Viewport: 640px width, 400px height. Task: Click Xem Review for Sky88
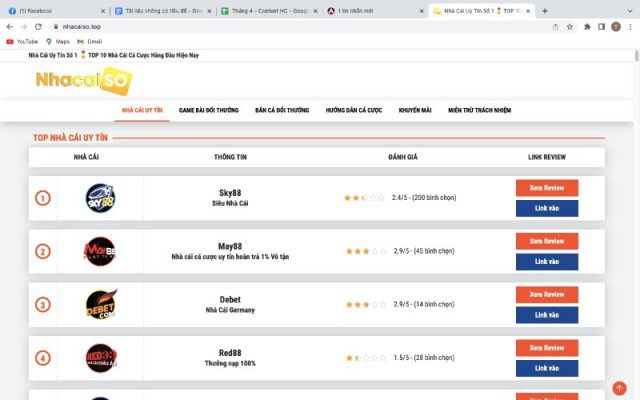pos(547,188)
